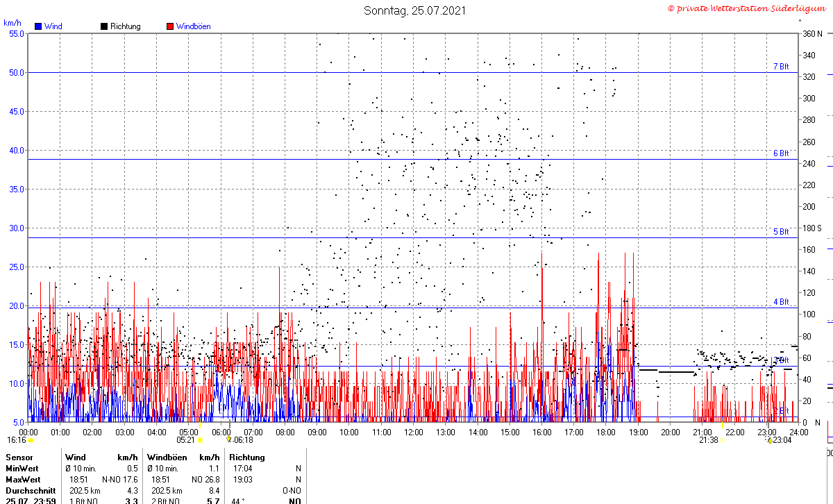The image size is (833, 504).
Task: Click the blue Wind legend swatch
Action: pyautogui.click(x=37, y=26)
